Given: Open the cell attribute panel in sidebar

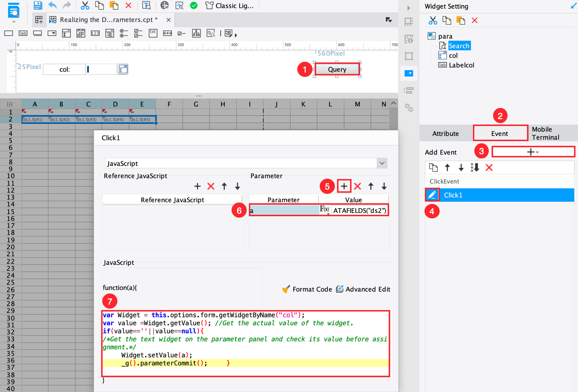Looking at the screenshot, I should (409, 22).
